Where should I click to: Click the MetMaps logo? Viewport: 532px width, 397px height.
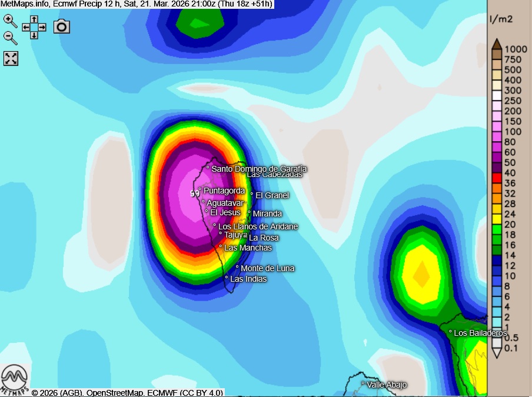tap(15, 379)
